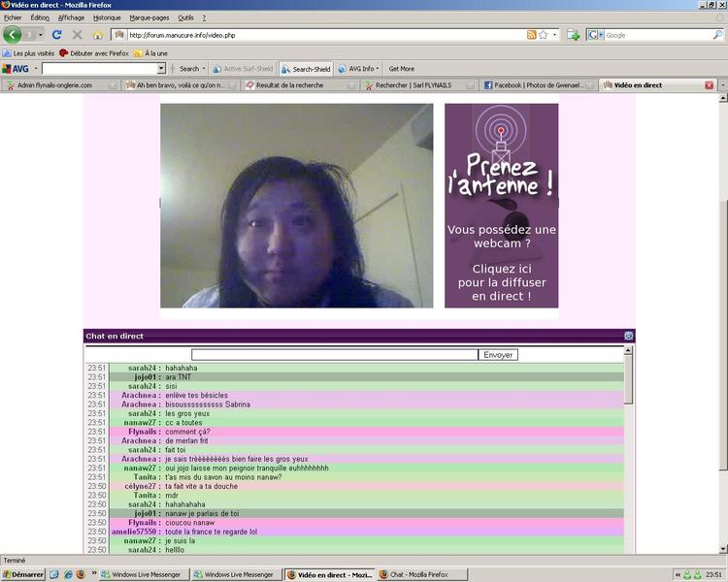Expand the AVG Info dropdown
The image size is (728, 582).
tap(363, 69)
